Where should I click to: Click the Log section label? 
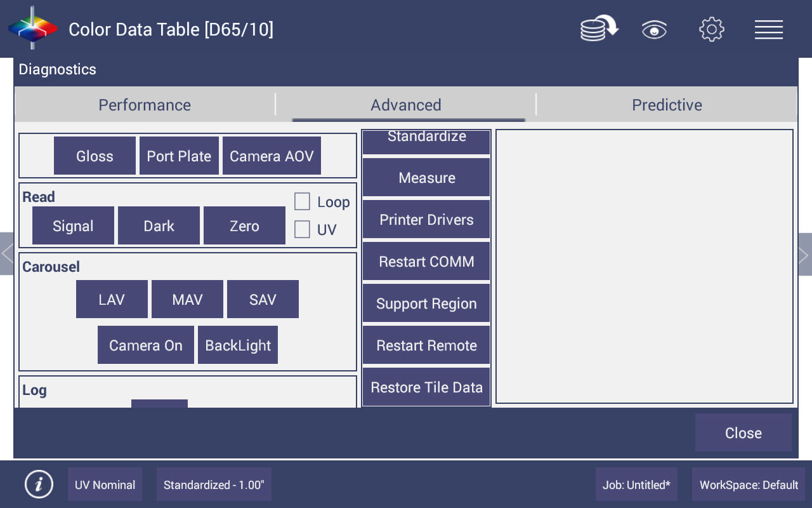pos(34,390)
